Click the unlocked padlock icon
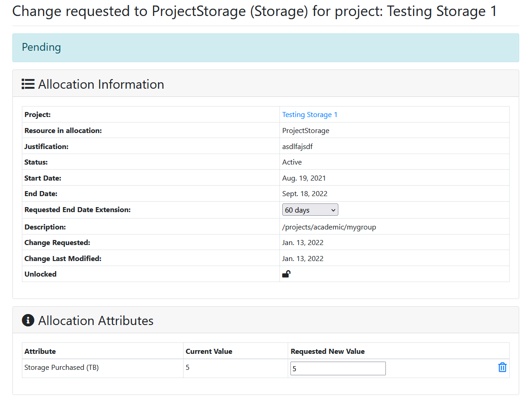This screenshot has height=400, width=532. (x=286, y=274)
